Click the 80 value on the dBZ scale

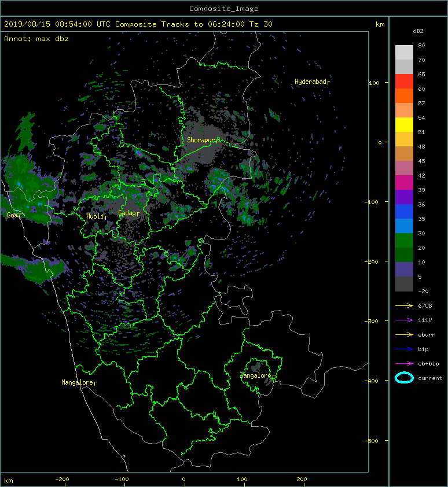(x=421, y=45)
